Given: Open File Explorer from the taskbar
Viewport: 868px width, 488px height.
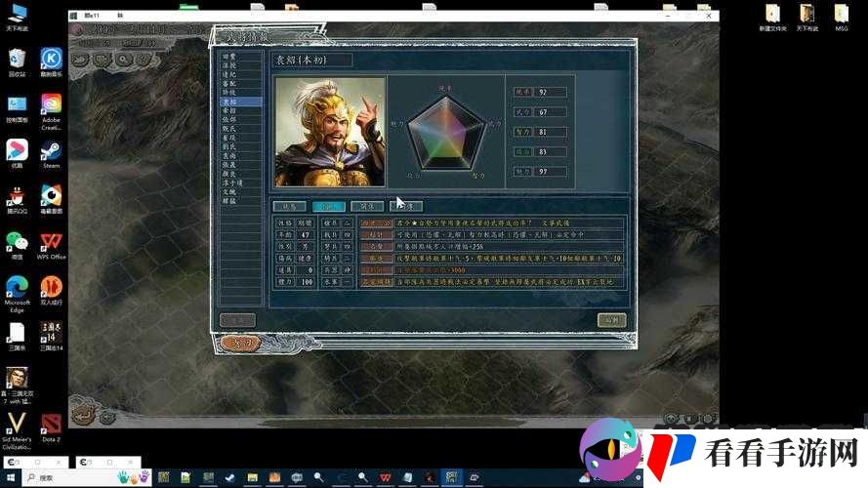Looking at the screenshot, I should (253, 477).
